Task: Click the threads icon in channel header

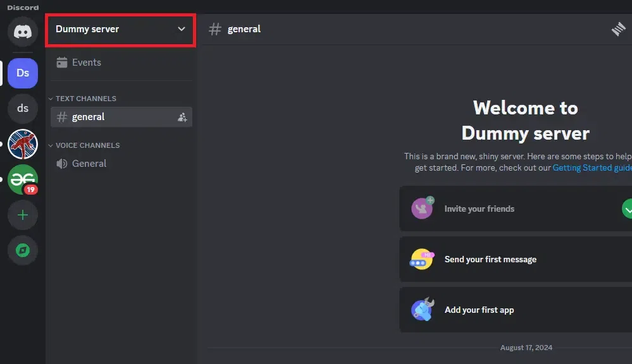Action: (618, 29)
